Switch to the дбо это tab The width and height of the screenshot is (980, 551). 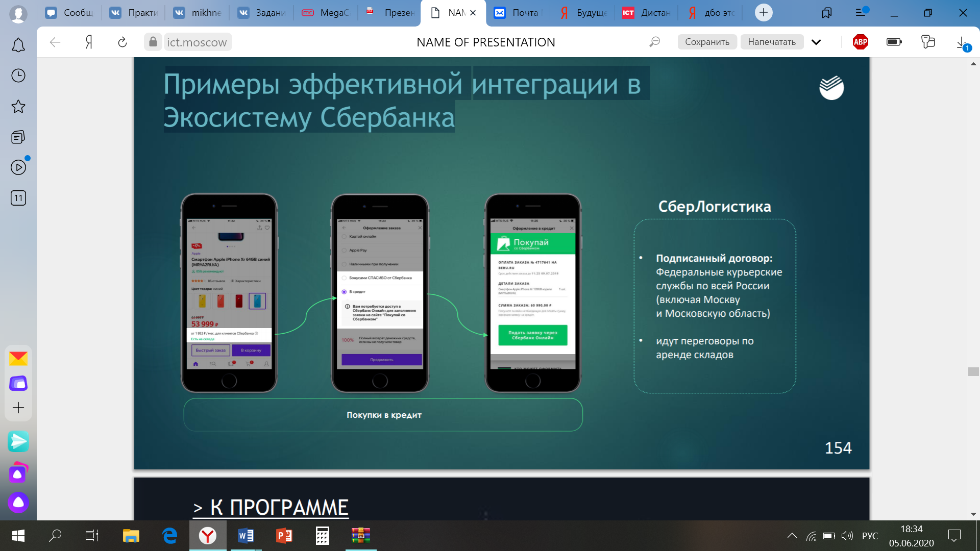pyautogui.click(x=711, y=13)
